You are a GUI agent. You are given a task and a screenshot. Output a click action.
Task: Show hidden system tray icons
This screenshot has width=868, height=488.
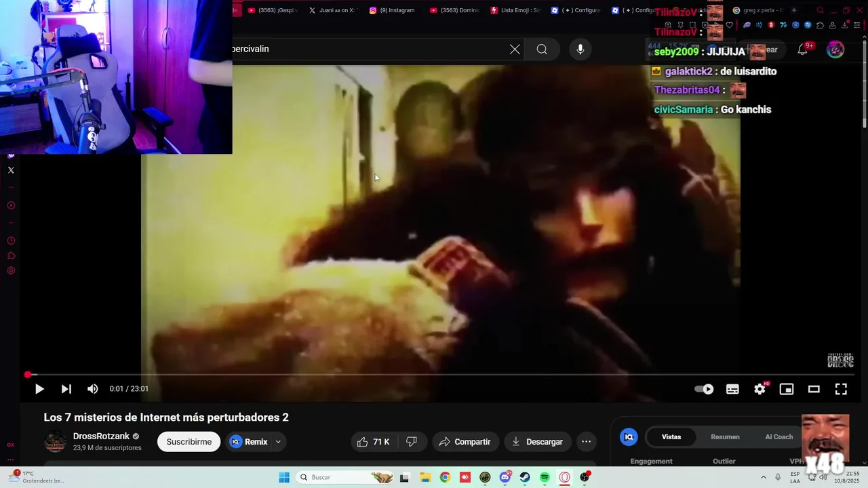(764, 477)
